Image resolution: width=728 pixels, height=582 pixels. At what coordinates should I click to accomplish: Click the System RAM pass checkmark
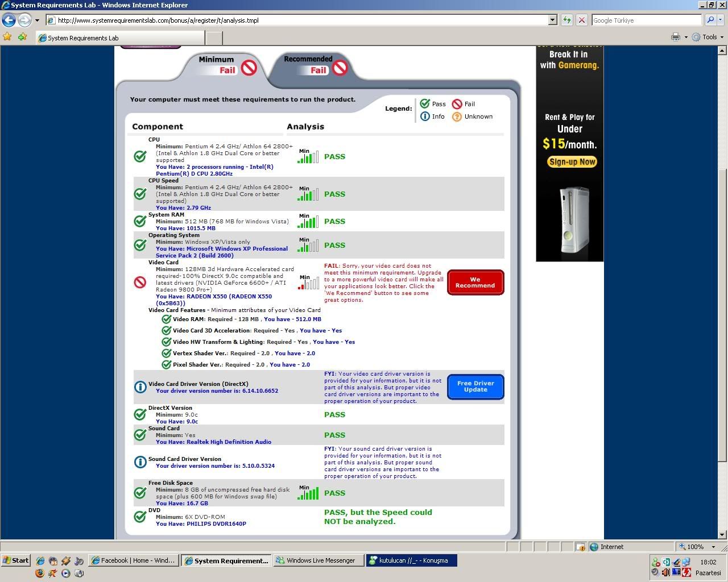(x=140, y=221)
